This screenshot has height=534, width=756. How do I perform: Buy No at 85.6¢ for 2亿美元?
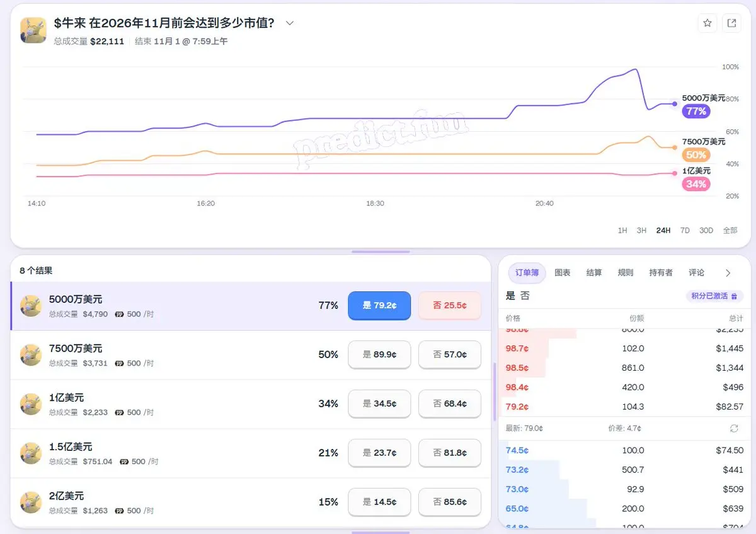pyautogui.click(x=450, y=502)
